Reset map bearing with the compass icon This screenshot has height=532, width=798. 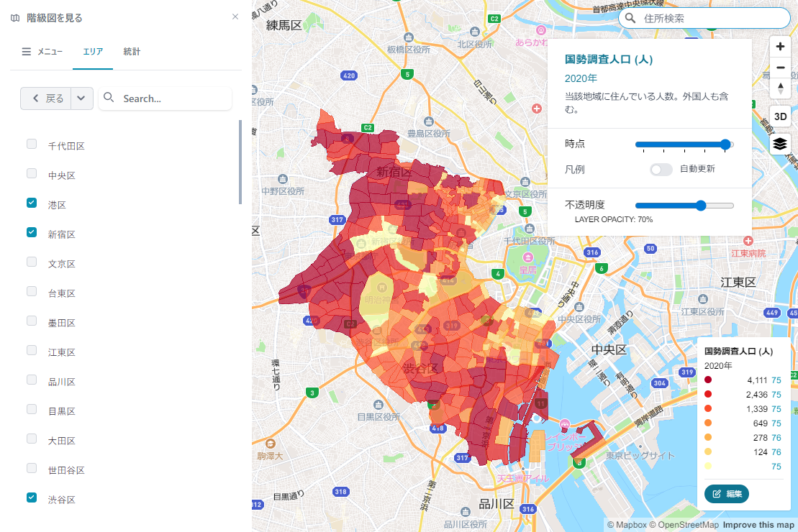point(780,88)
